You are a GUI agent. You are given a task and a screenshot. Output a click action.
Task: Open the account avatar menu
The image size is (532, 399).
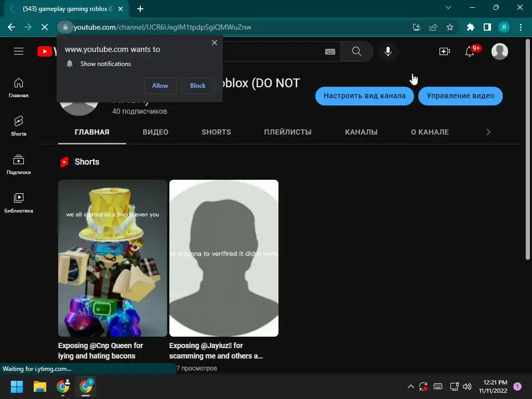tap(499, 51)
